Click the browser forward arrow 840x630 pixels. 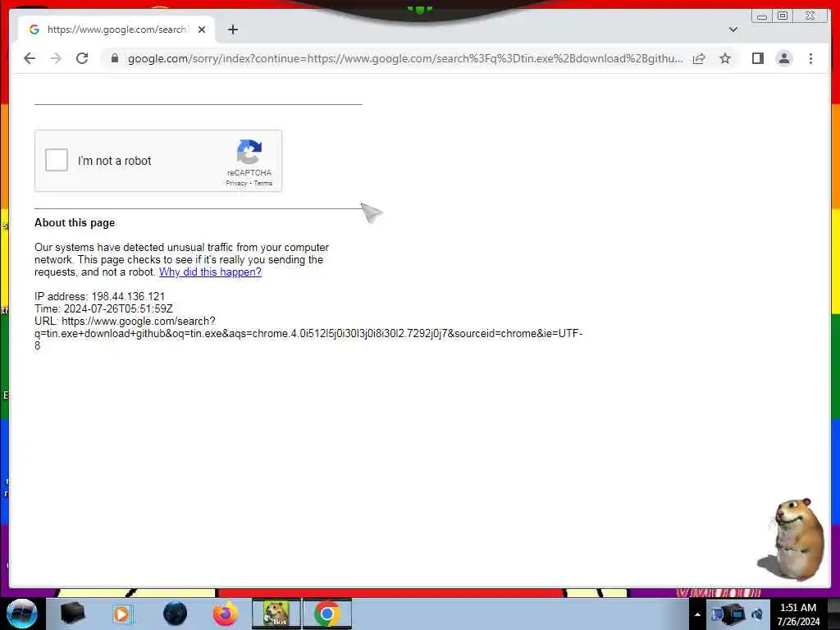coord(56,58)
